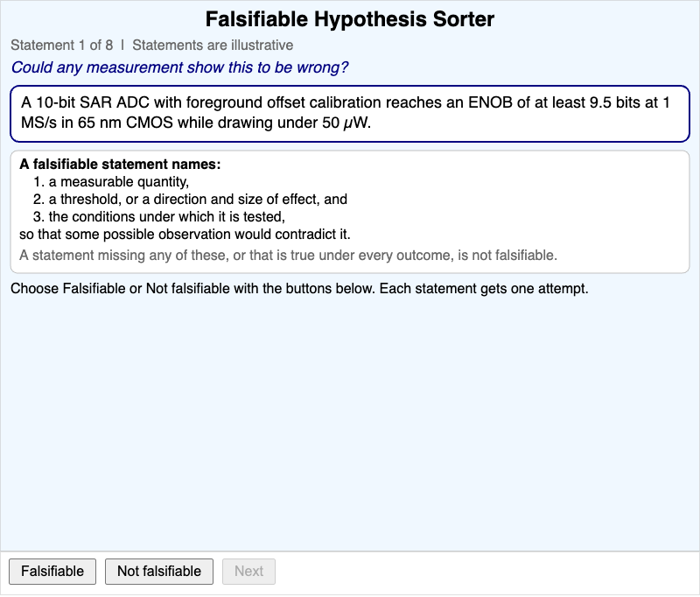The height and width of the screenshot is (597, 700).
Task: Click the gray 'A statement missing any of these' note
Action: click(289, 255)
